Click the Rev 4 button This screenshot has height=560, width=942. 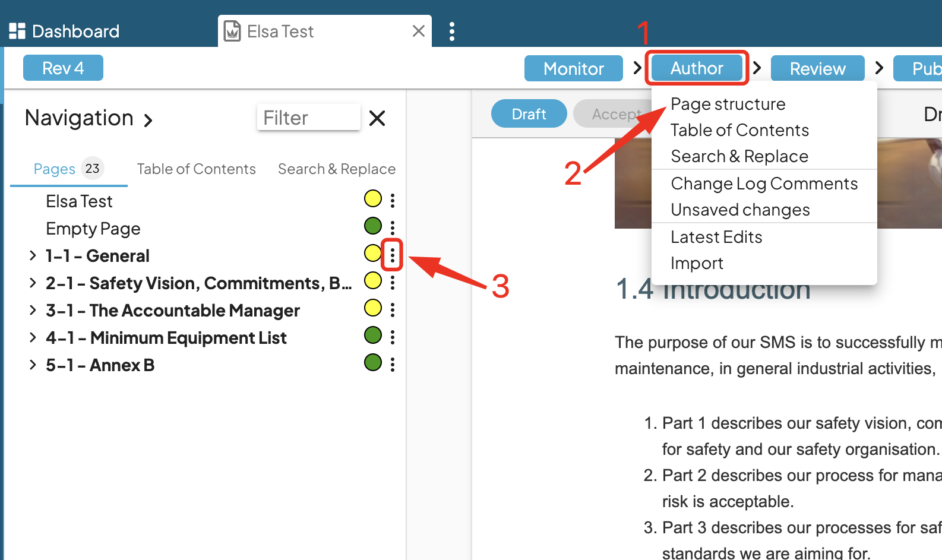pyautogui.click(x=63, y=68)
